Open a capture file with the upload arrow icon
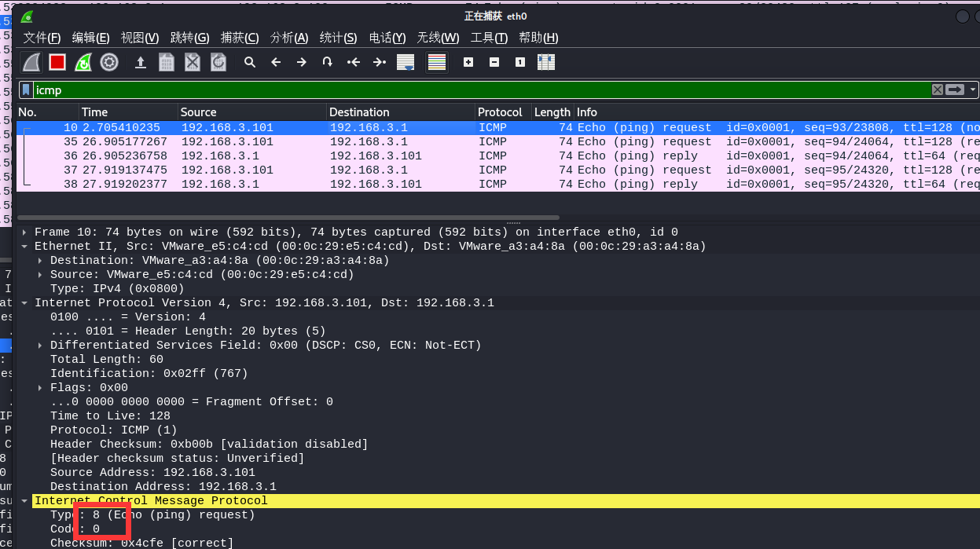Viewport: 980px width, 549px height. [141, 62]
